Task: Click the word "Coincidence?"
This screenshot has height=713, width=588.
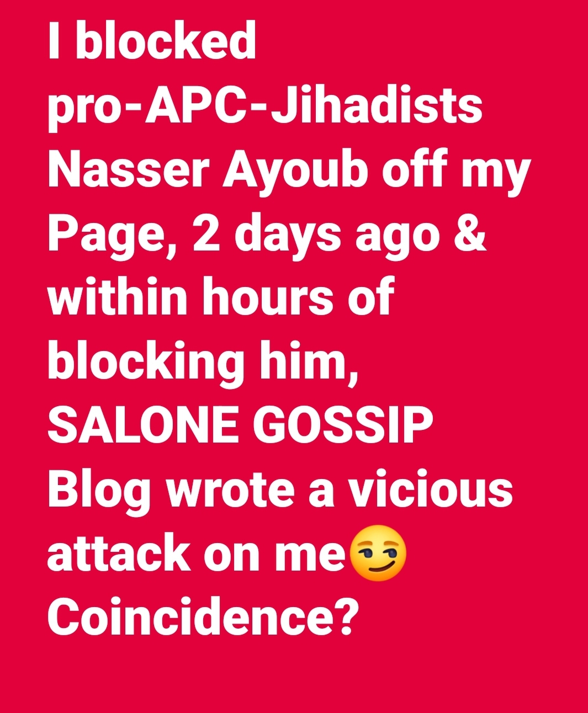Action: pyautogui.click(x=200, y=617)
